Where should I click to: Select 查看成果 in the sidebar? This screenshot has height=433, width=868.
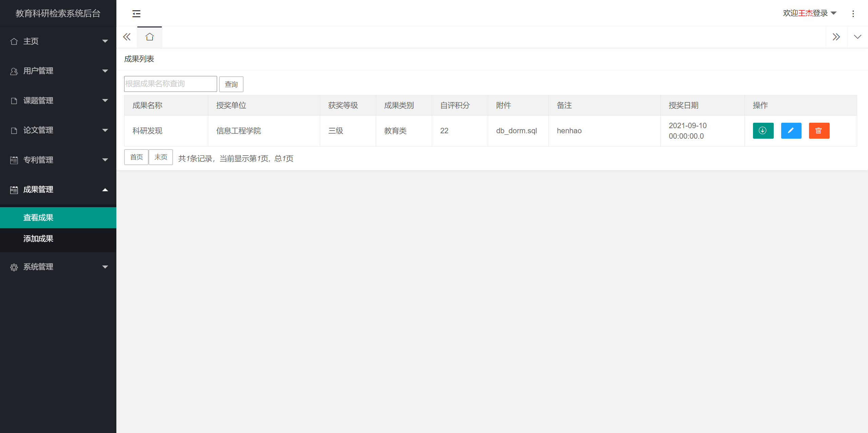click(38, 218)
